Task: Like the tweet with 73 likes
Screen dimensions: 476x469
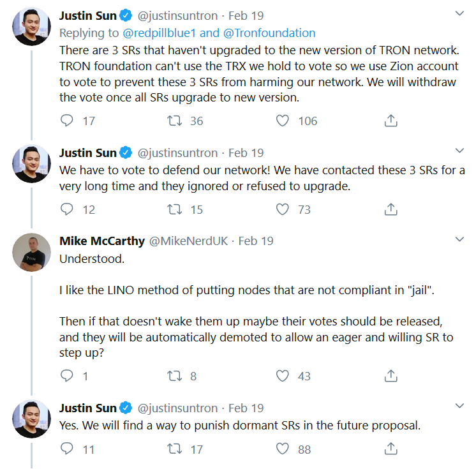Action: coord(282,209)
